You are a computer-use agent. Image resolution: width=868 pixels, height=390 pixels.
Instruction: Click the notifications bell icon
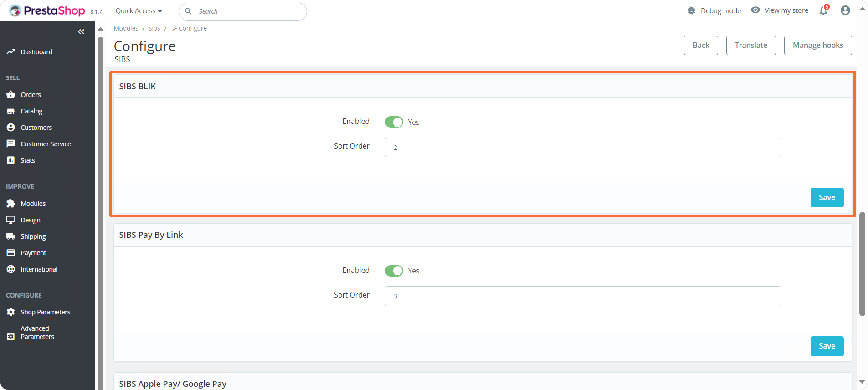[823, 11]
